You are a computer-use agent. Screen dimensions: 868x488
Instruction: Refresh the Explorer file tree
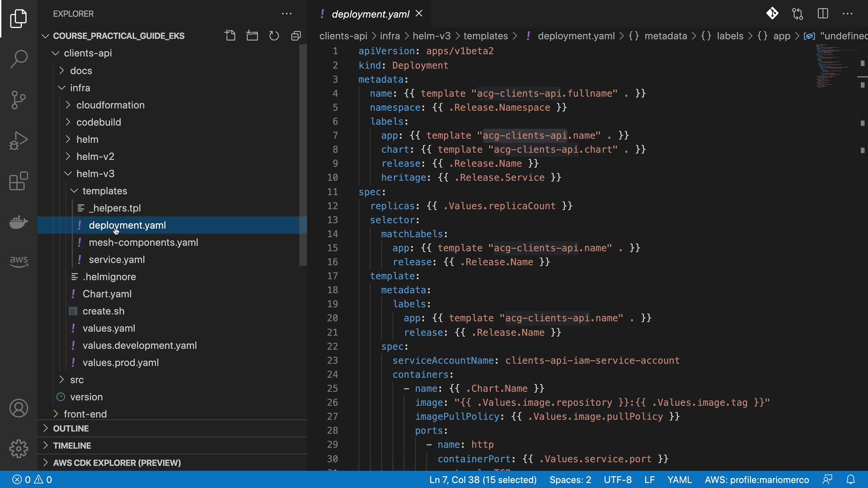point(274,36)
